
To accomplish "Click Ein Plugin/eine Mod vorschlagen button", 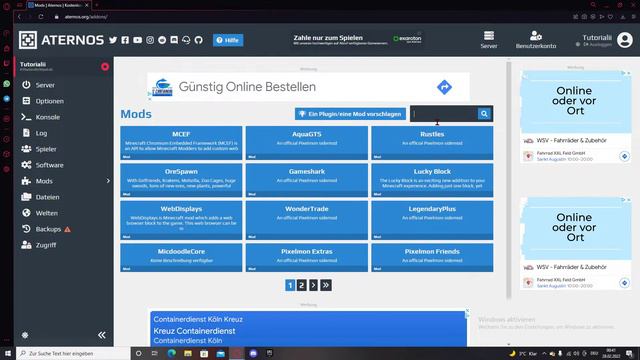I will pos(350,114).
